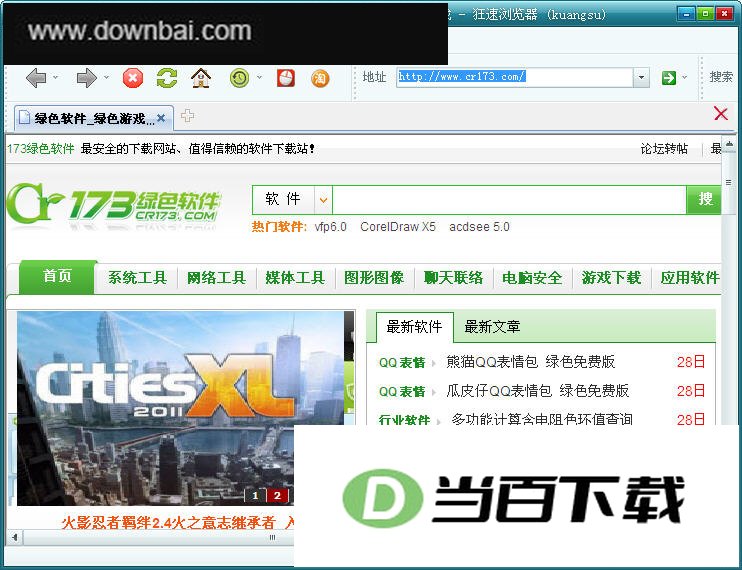Open the 网络工具 category
Image resolution: width=742 pixels, height=570 pixels.
tap(216, 278)
